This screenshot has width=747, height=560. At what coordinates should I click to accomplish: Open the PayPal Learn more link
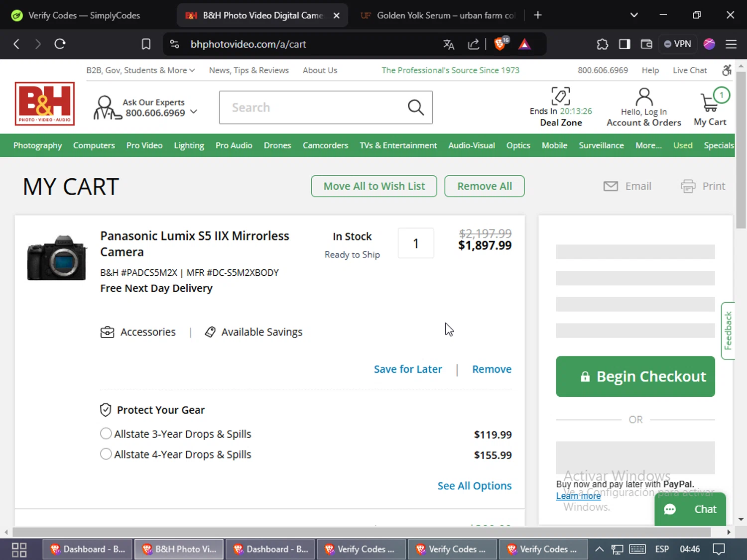[578, 496]
